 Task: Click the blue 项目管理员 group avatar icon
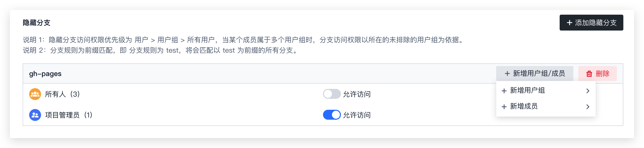coord(35,115)
